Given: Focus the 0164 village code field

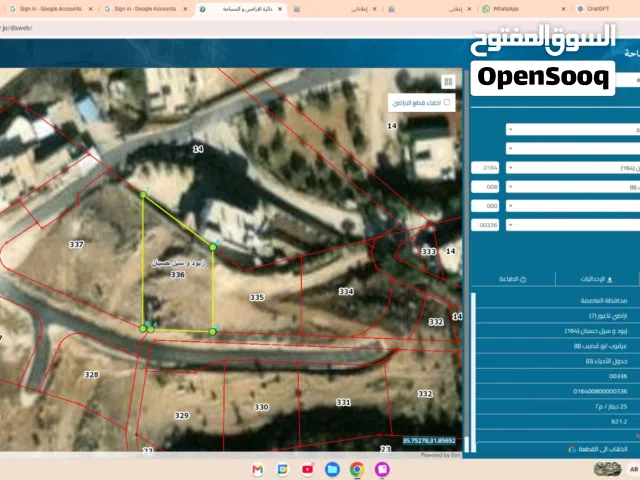Looking at the screenshot, I should tap(485, 168).
